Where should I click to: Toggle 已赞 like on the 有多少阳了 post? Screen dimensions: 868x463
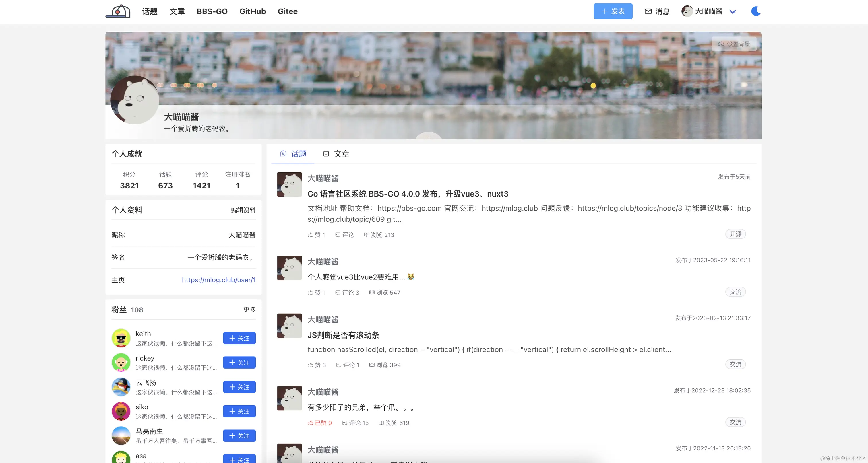click(x=319, y=423)
